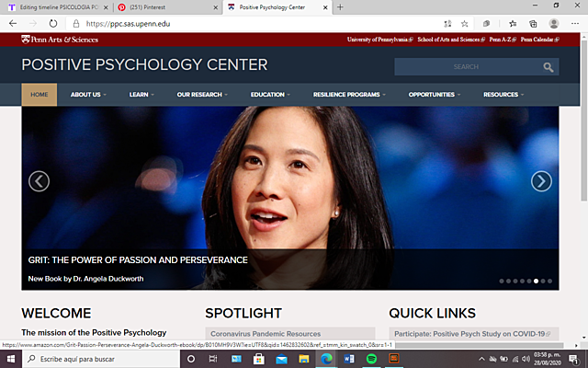Open the user profile avatar icon
The height and width of the screenshot is (368, 588).
tap(554, 24)
